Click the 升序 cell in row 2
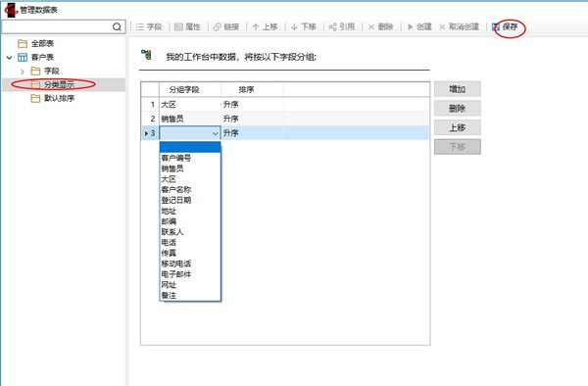The width and height of the screenshot is (588, 386). coord(252,119)
